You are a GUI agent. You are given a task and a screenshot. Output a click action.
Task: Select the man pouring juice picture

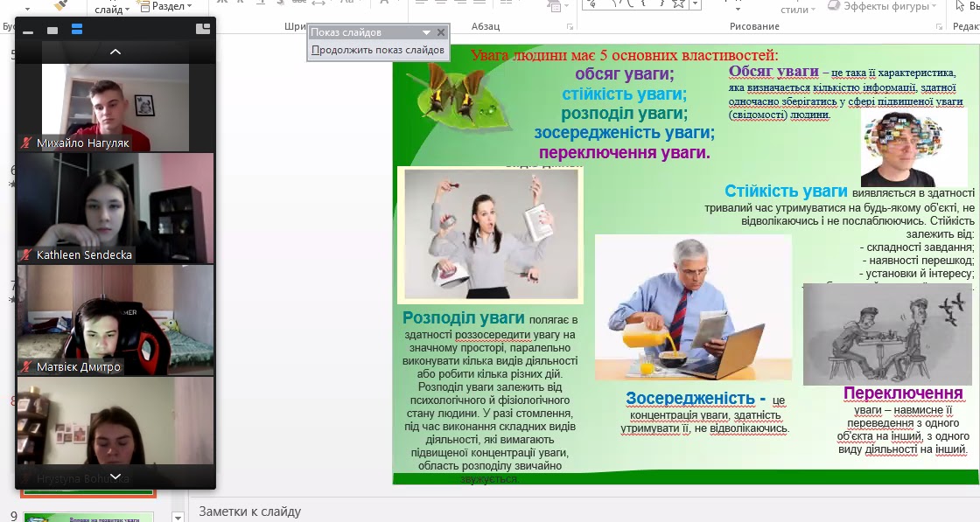point(693,308)
